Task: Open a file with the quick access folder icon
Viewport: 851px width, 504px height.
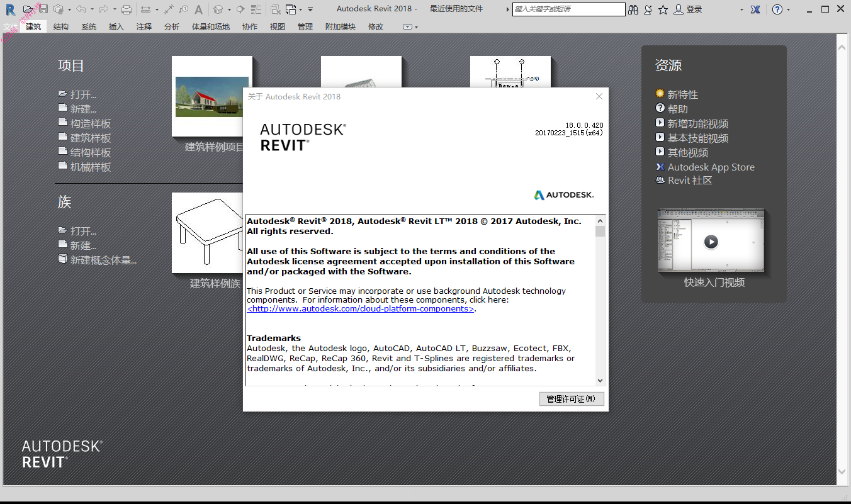Action: point(28,9)
